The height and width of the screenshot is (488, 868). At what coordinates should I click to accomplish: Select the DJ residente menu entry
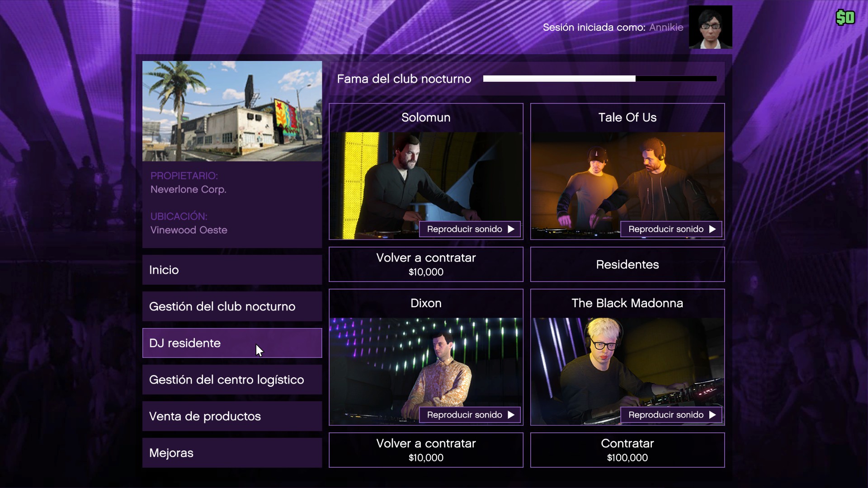tap(232, 343)
